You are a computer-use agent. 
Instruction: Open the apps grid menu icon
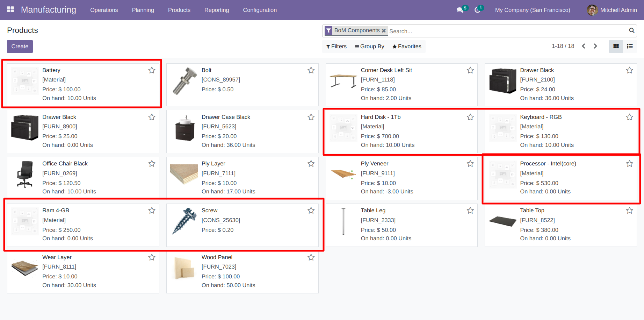click(x=10, y=9)
